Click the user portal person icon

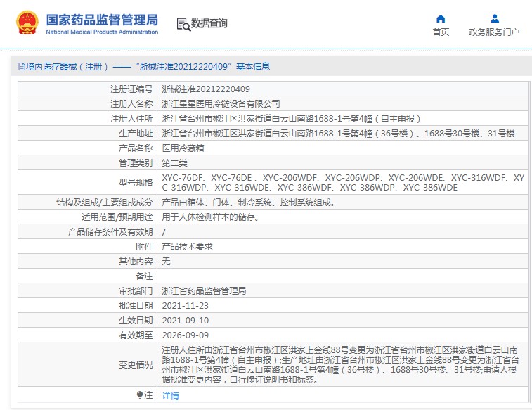click(x=494, y=19)
